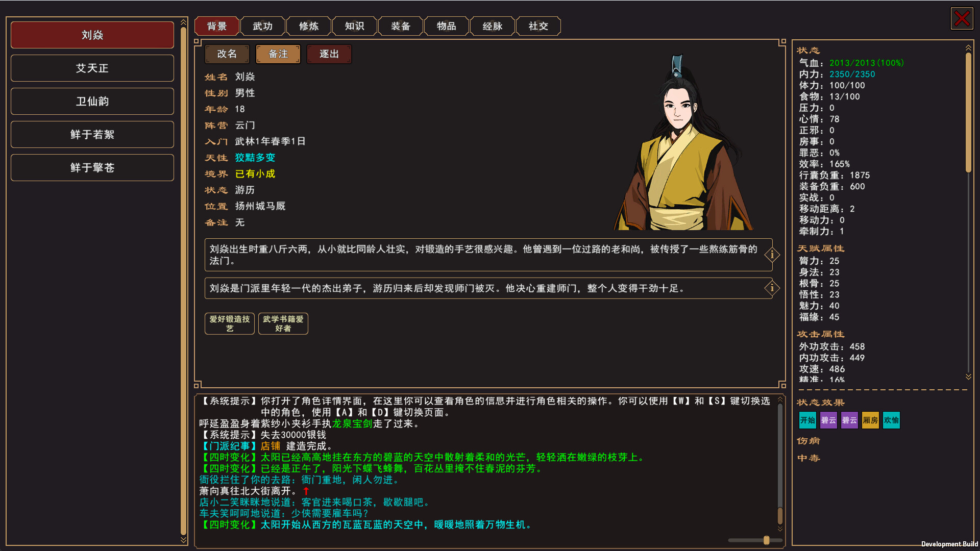Click the 改名 rename button

(227, 54)
